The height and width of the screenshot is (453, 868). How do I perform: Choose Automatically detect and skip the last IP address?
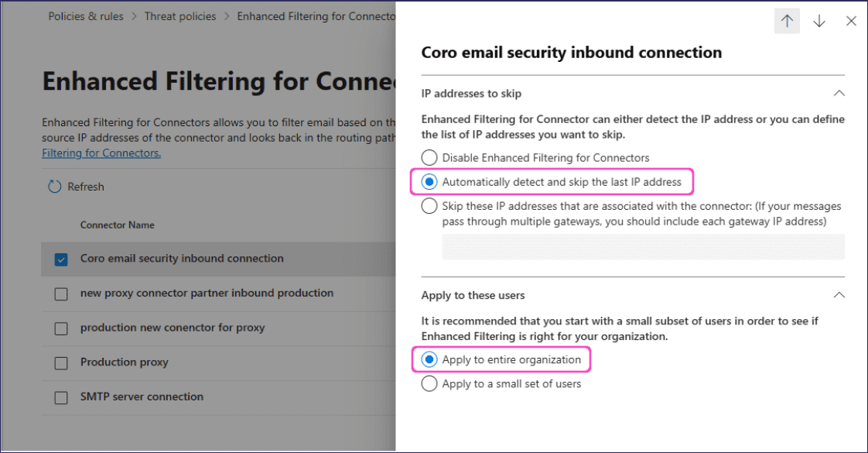tap(429, 181)
